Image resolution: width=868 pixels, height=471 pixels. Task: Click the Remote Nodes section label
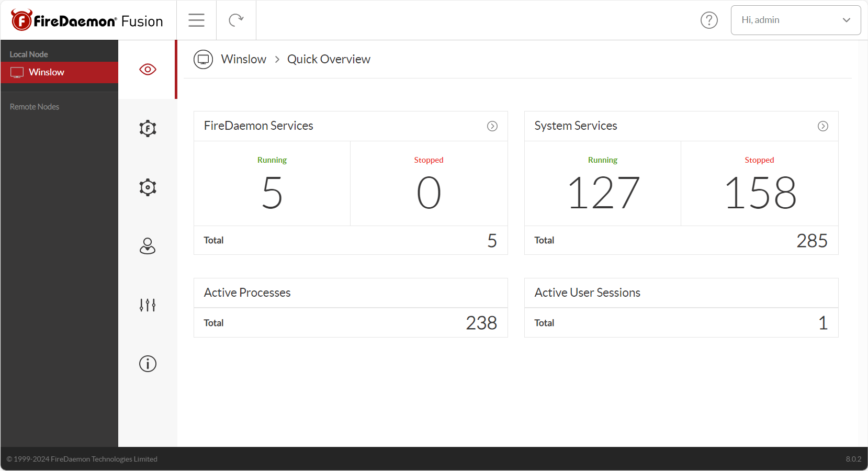tap(35, 107)
